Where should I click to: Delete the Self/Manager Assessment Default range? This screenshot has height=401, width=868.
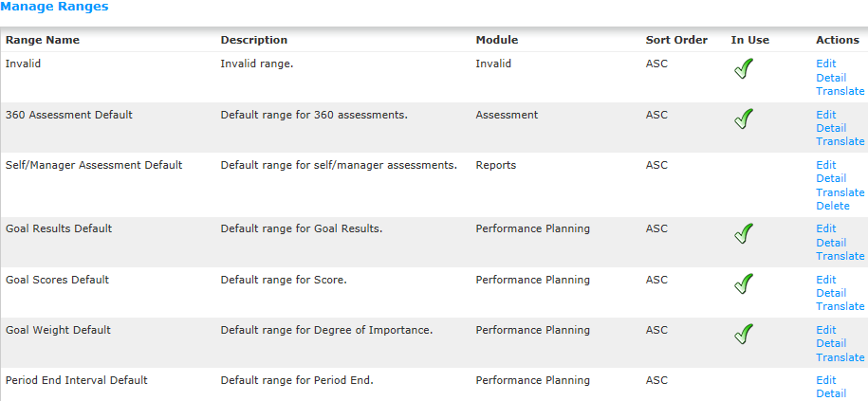point(833,206)
